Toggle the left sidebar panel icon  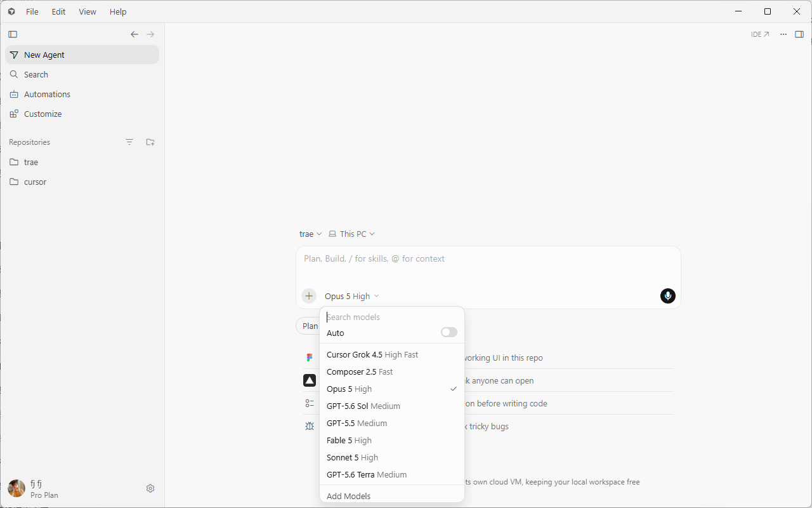13,34
